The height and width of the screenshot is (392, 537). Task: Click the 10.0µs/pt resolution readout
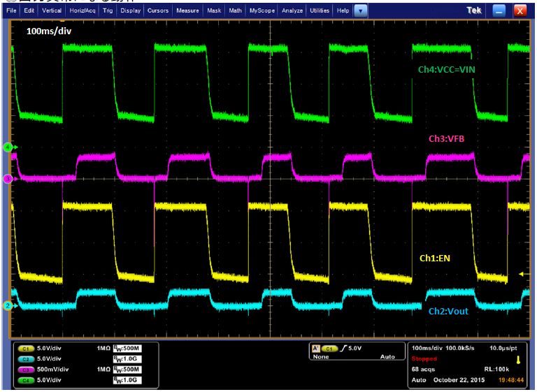[503, 348]
